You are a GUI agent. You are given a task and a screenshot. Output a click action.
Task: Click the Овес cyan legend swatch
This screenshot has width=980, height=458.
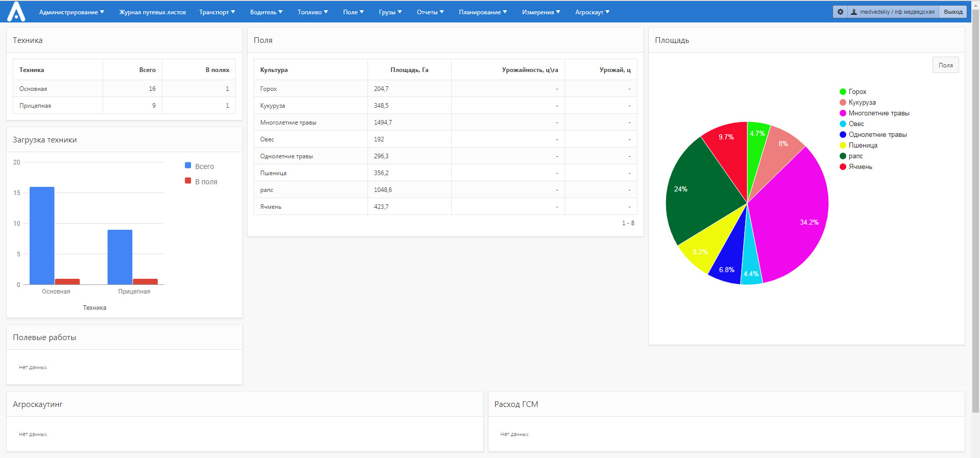(843, 124)
